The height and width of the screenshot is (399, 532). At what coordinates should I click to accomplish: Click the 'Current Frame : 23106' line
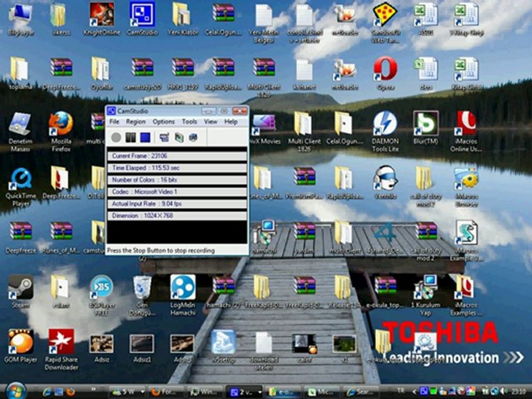[x=177, y=156]
